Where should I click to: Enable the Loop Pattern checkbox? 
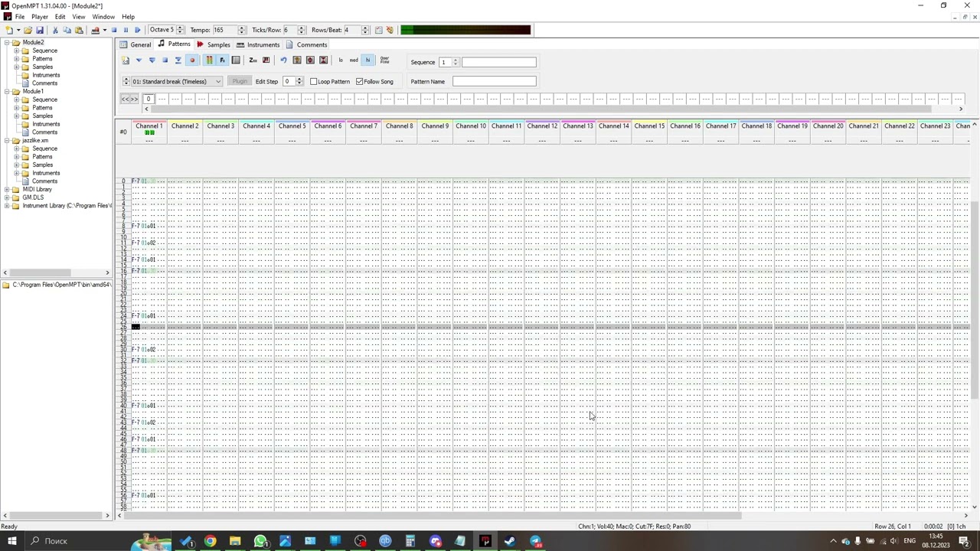[x=313, y=82]
